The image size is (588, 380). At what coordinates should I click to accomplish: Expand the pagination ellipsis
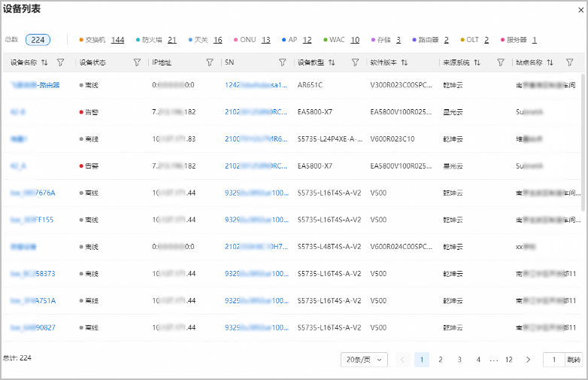click(x=494, y=360)
